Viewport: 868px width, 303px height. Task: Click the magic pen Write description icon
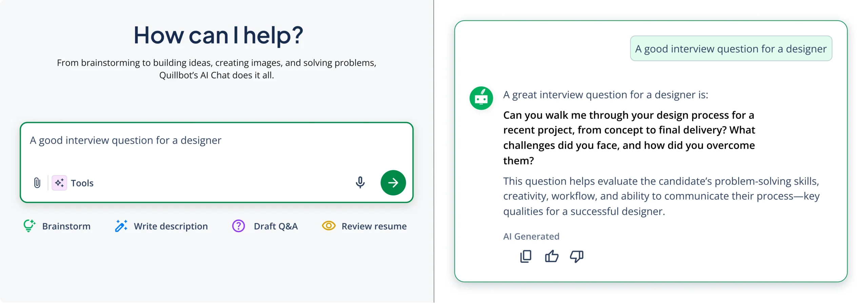pos(121,226)
